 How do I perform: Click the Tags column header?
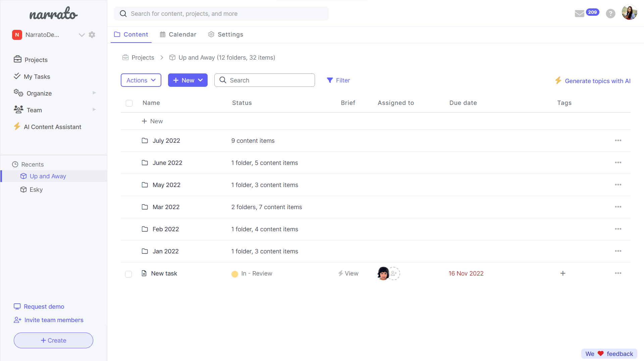[564, 103]
